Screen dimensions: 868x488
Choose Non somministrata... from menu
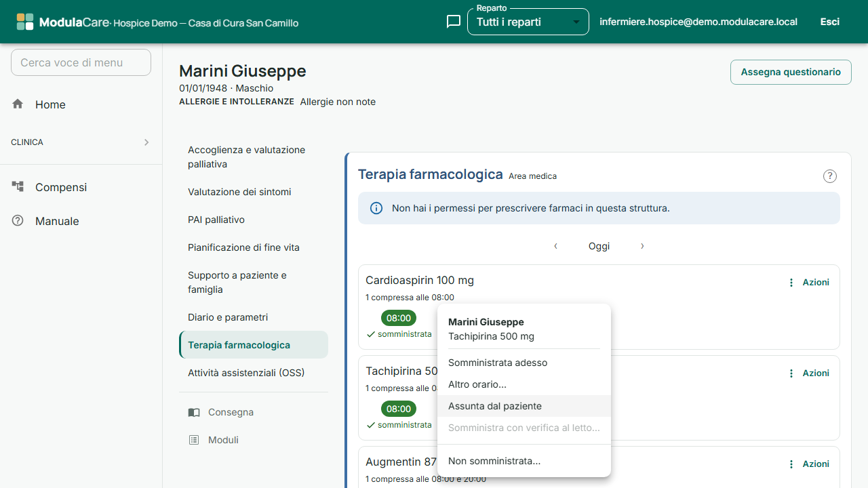tap(524, 461)
